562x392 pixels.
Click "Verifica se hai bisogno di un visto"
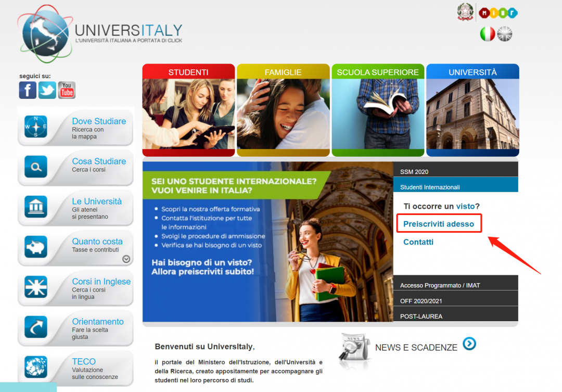coord(211,245)
